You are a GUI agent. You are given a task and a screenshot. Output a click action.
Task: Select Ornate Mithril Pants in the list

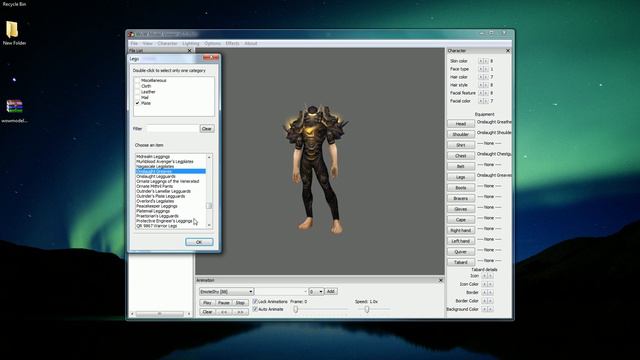click(x=154, y=186)
